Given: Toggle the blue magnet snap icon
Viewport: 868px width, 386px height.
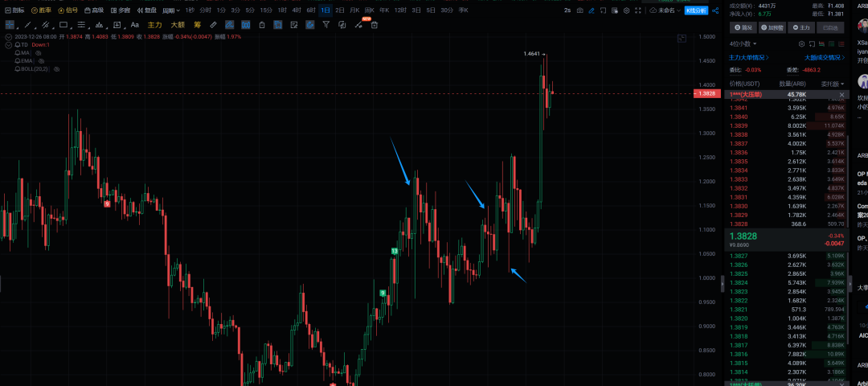Looking at the screenshot, I should [x=310, y=25].
